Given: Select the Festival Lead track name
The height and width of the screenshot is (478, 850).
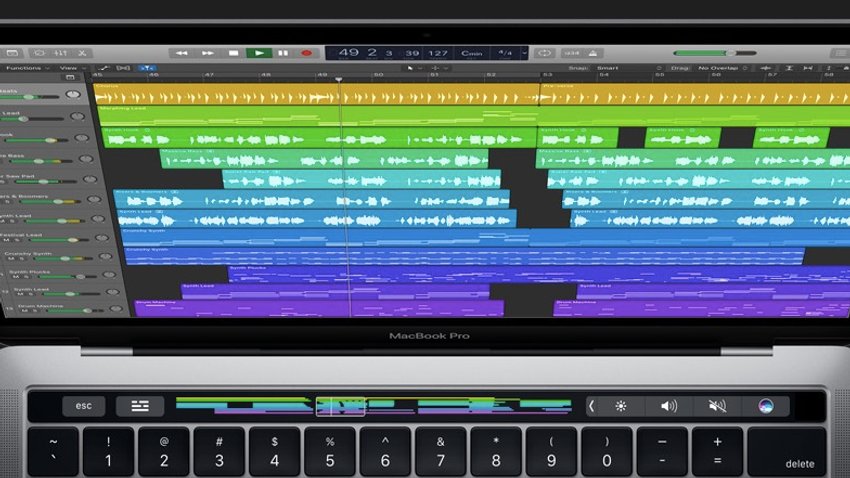Looking at the screenshot, I should (21, 235).
